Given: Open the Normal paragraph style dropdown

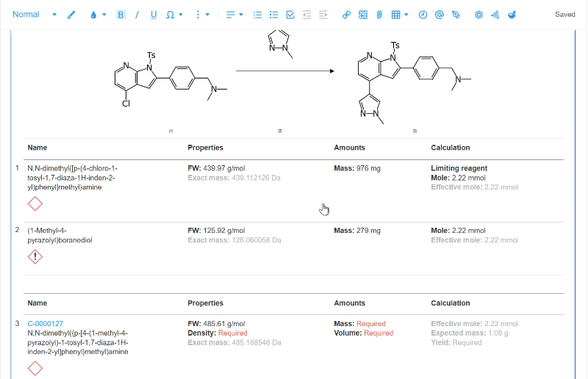Looking at the screenshot, I should pyautogui.click(x=35, y=15).
